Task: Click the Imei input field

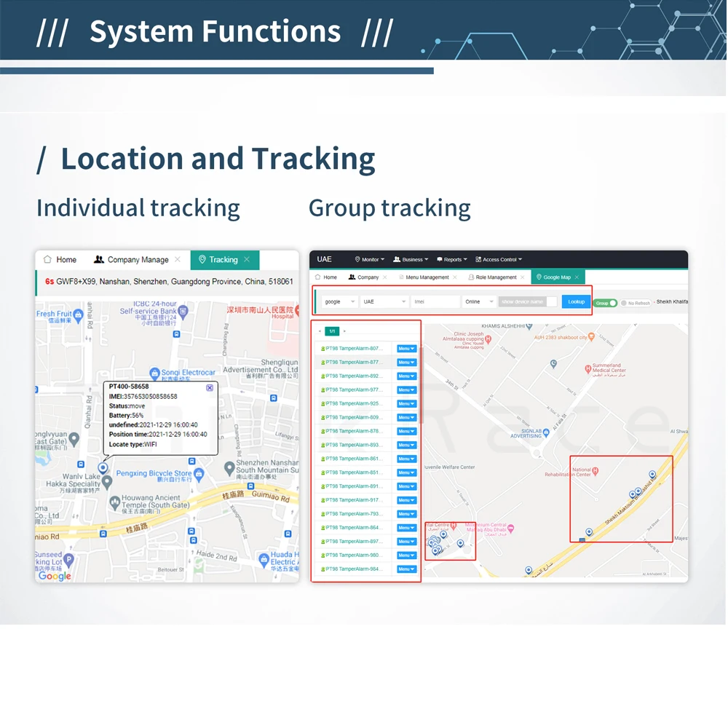Action: click(435, 302)
